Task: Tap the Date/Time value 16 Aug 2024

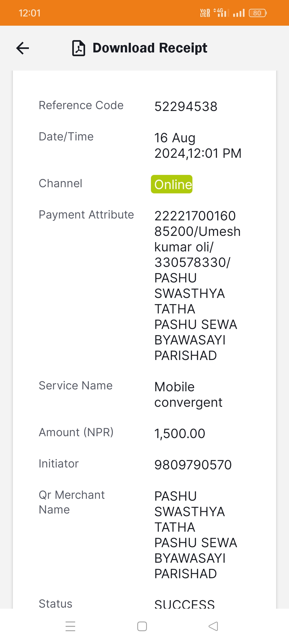Action: 198,146
